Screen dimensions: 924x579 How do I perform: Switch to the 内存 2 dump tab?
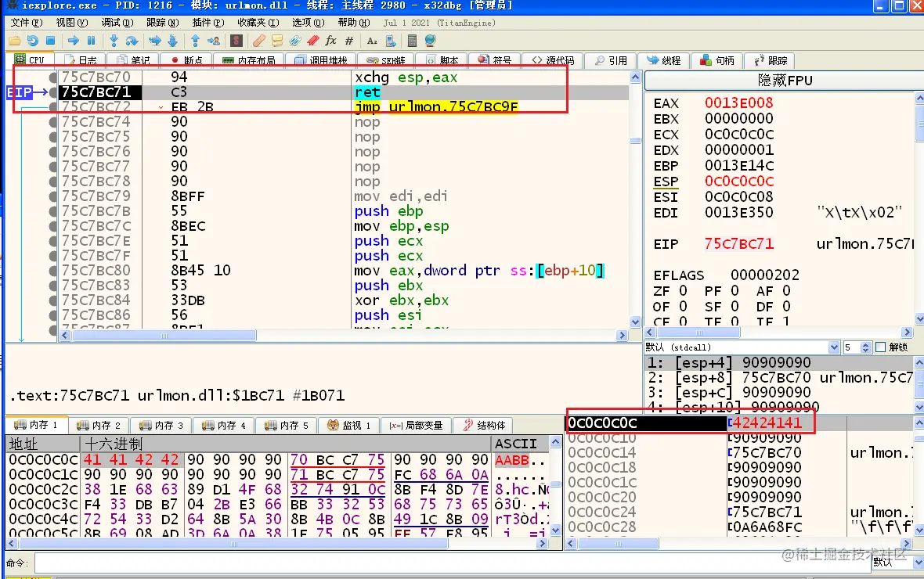click(99, 425)
